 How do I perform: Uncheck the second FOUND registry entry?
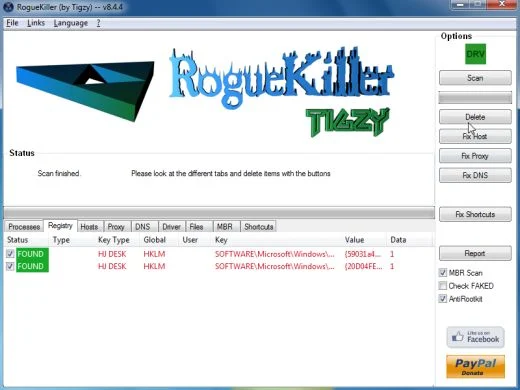[10, 266]
